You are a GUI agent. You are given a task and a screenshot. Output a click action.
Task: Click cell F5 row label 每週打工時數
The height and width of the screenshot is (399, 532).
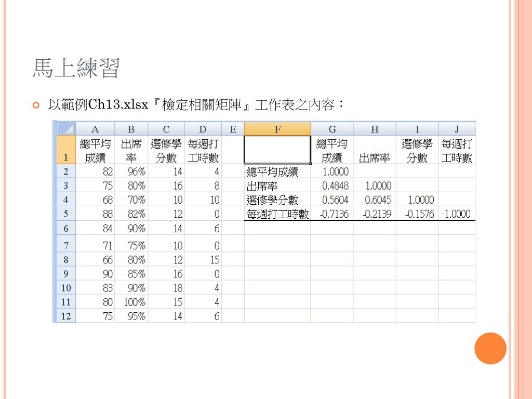(x=277, y=214)
